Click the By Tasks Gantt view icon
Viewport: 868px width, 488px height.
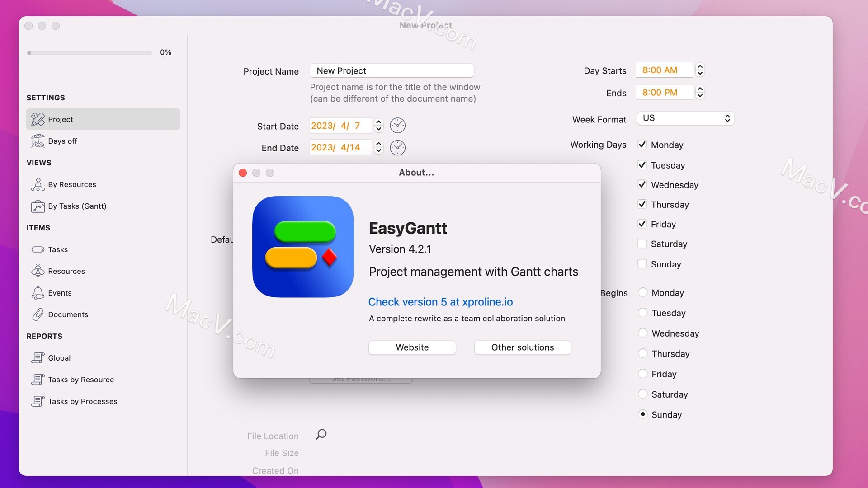37,206
